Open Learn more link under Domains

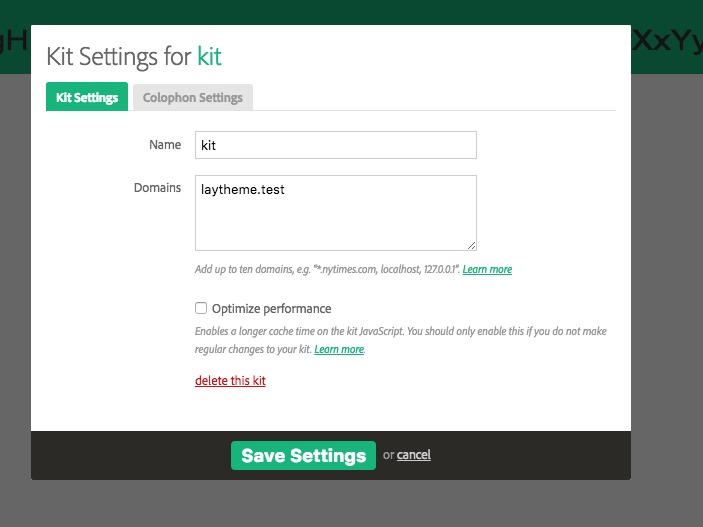[x=487, y=270]
